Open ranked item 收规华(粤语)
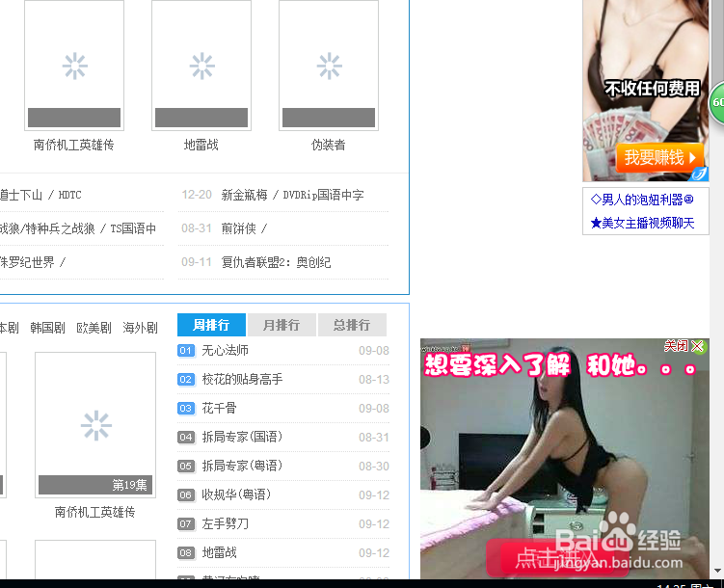The width and height of the screenshot is (724, 588). [x=236, y=494]
